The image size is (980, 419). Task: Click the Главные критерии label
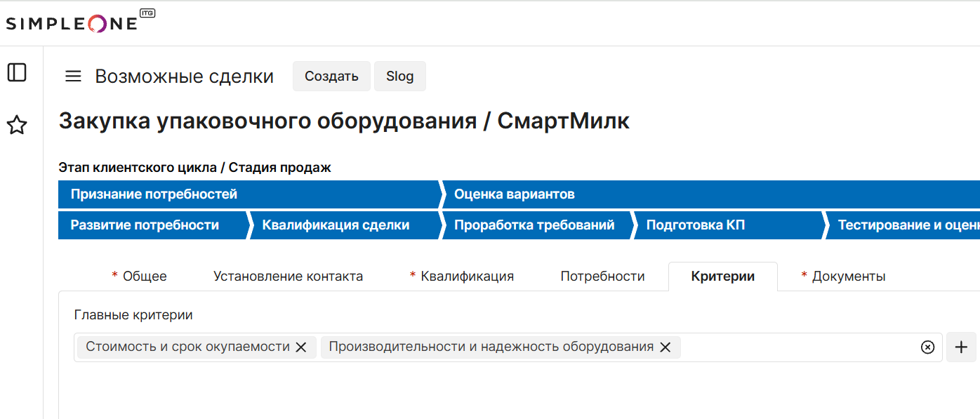(x=133, y=315)
